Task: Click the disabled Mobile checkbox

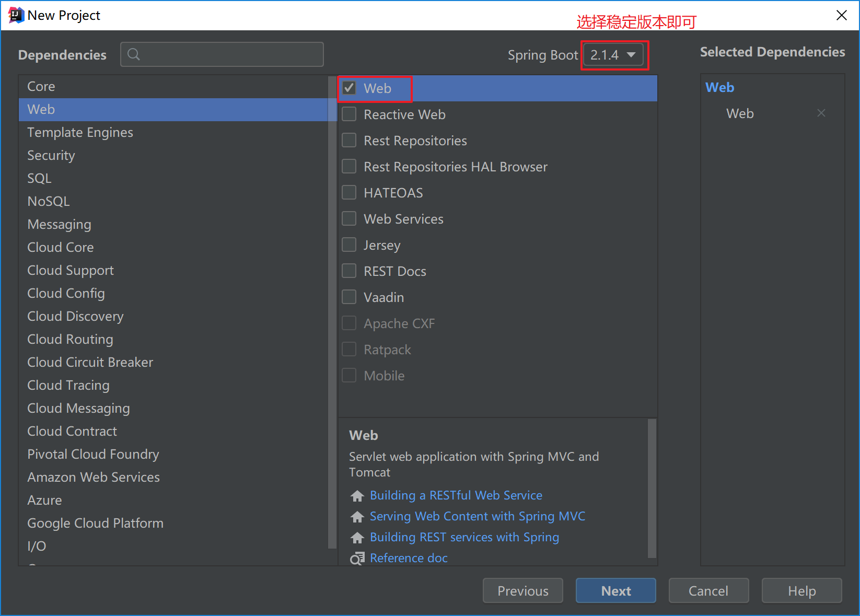Action: click(x=349, y=375)
